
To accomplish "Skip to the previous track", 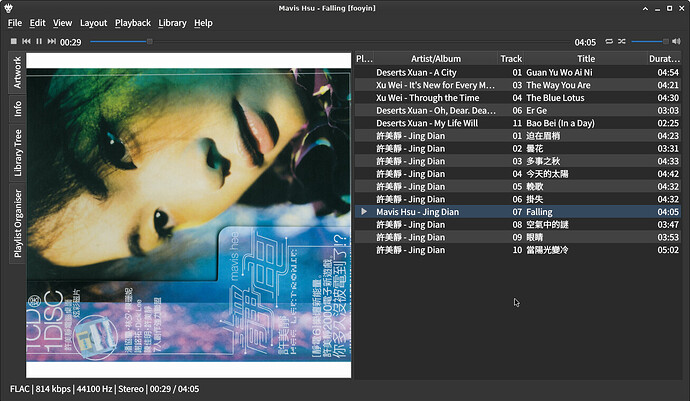I will coord(26,41).
